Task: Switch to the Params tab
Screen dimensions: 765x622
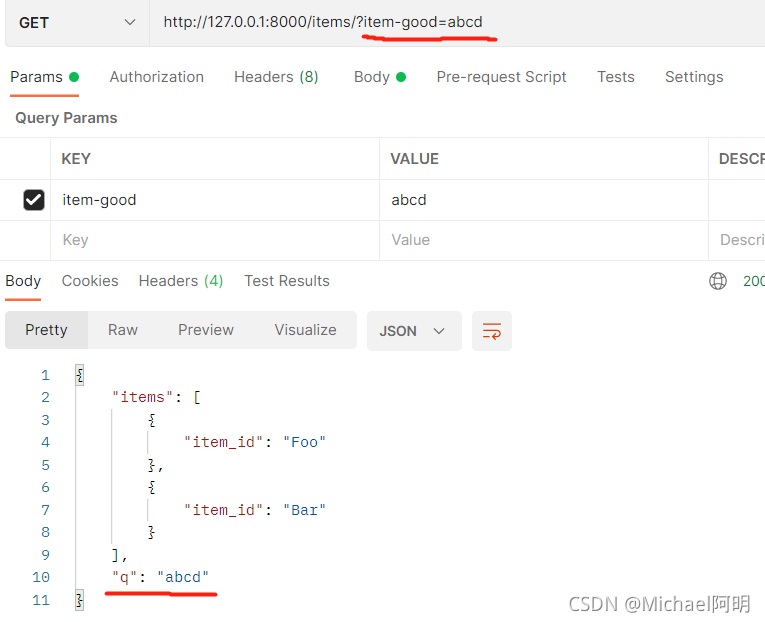Action: (44, 77)
